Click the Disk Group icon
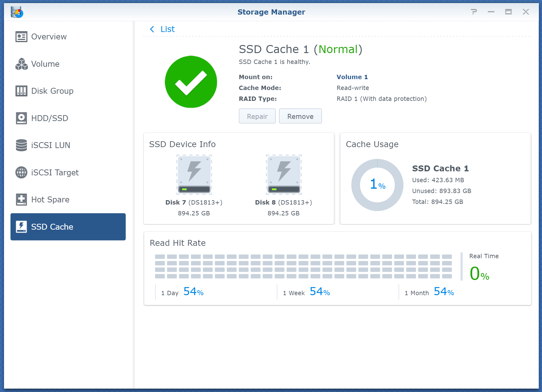This screenshot has width=542, height=392. [x=21, y=91]
